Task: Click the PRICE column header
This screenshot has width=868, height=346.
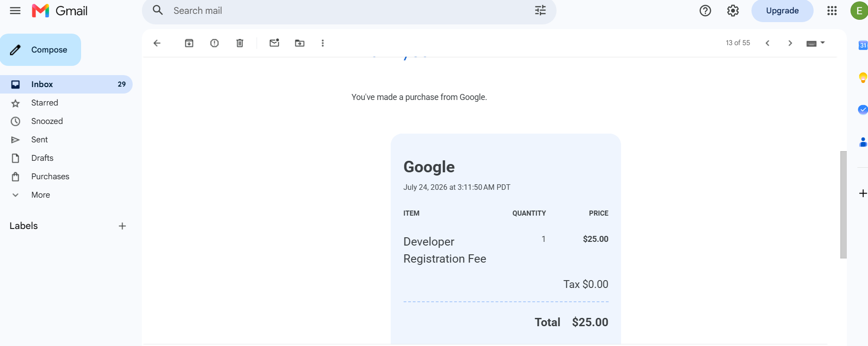Action: point(598,213)
